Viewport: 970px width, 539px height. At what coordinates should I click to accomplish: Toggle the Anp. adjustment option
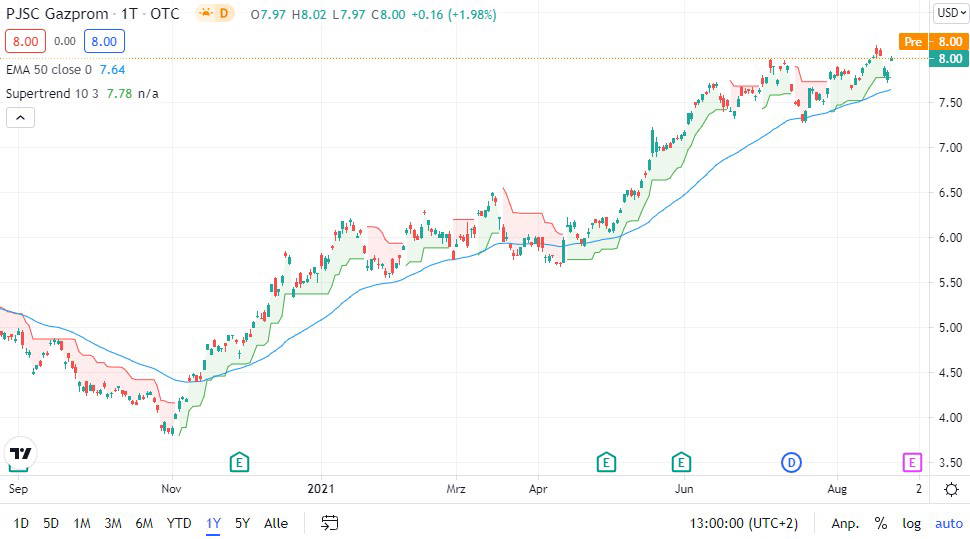tap(845, 524)
